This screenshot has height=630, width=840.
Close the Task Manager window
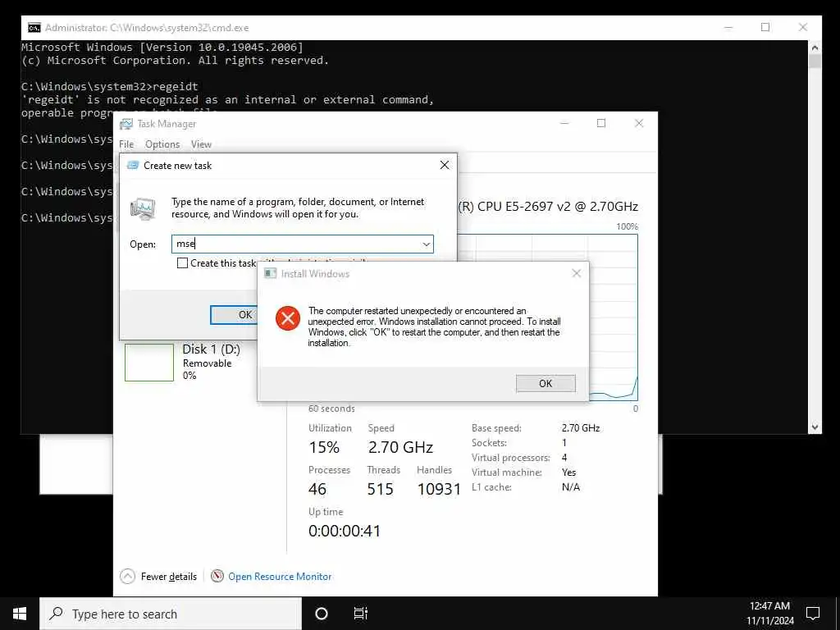tap(638, 123)
